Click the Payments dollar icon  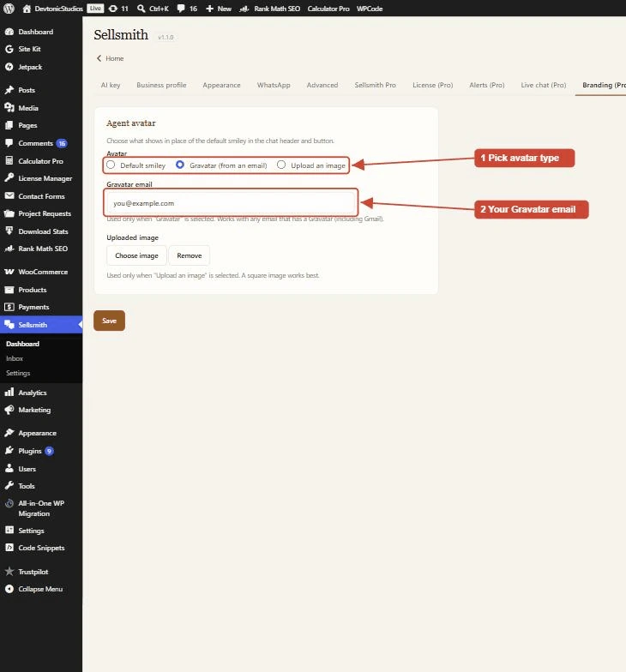9,307
